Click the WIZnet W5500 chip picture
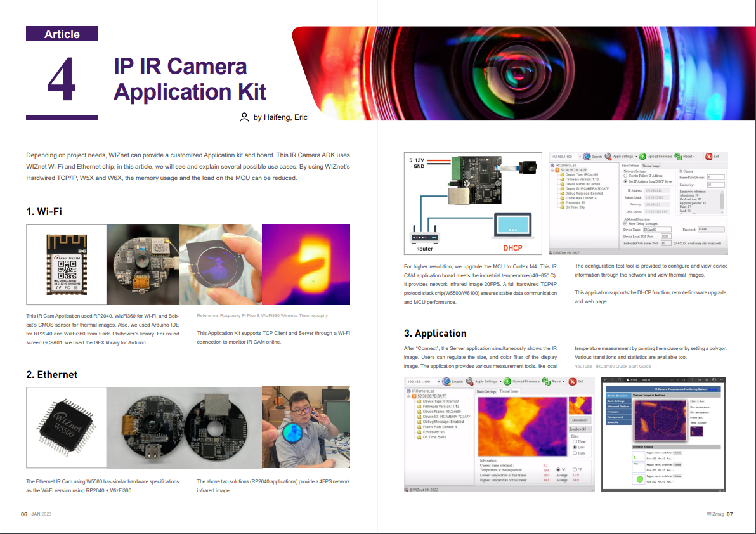The height and width of the screenshot is (534, 756). [67, 427]
